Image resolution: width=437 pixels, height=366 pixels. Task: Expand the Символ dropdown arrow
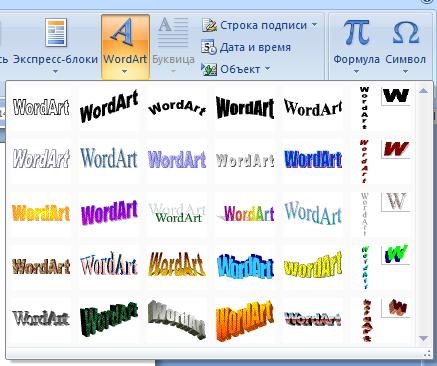click(405, 71)
